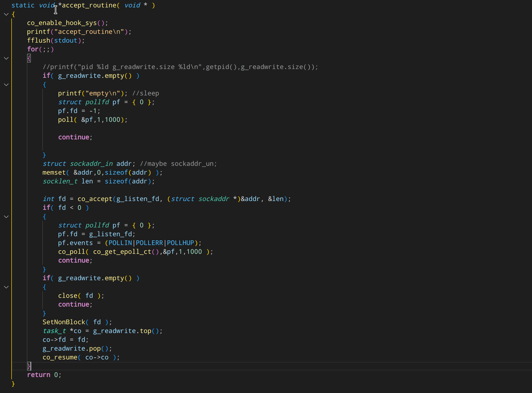Click the return keyword
Viewport: 532px width, 393px height.
click(x=38, y=375)
